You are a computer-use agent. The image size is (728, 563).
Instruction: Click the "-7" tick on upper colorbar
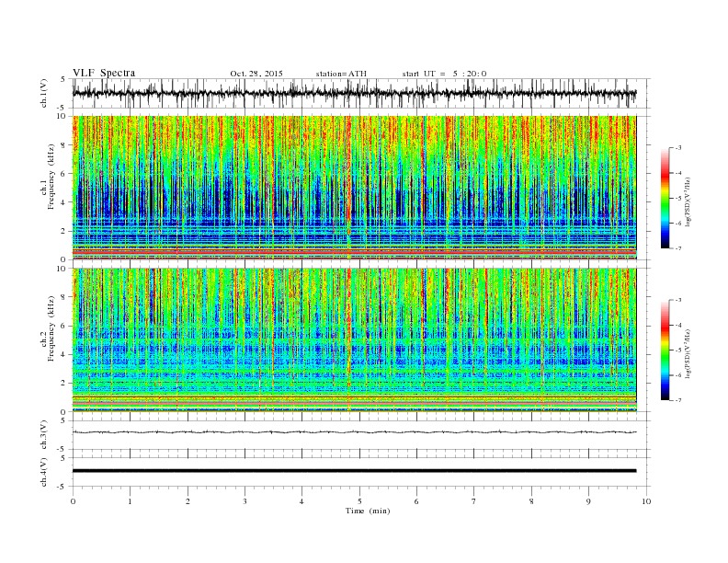[677, 248]
